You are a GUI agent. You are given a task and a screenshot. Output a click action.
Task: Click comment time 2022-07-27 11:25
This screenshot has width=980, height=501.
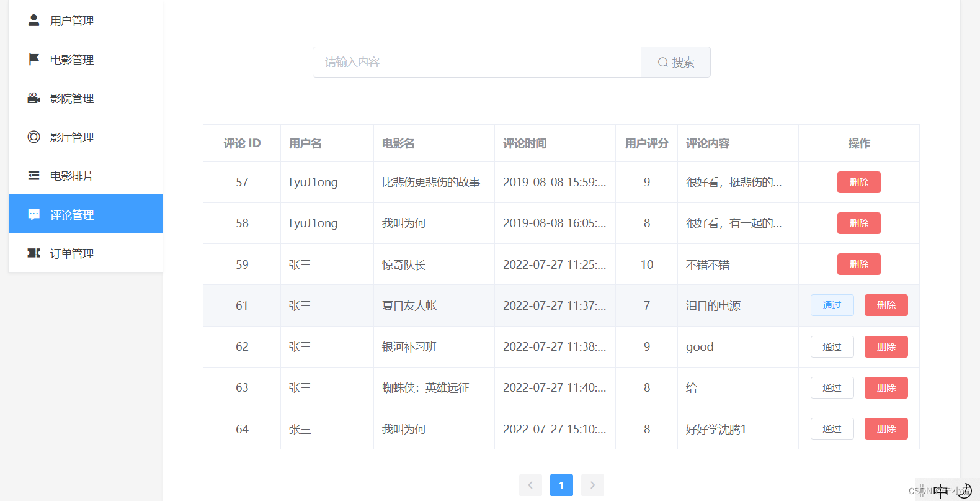tap(555, 264)
